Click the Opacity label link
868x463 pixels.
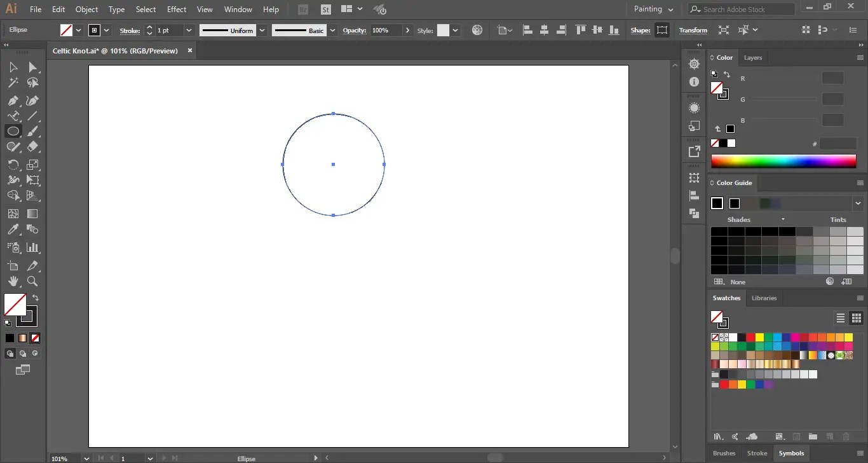click(x=355, y=30)
